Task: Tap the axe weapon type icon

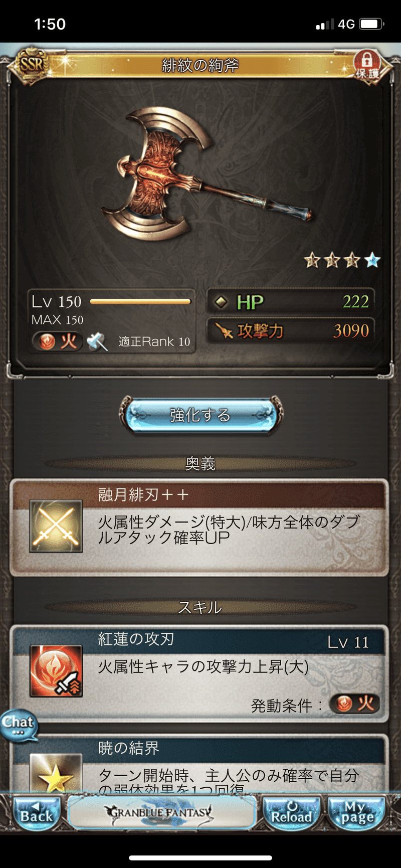Action: tap(97, 341)
